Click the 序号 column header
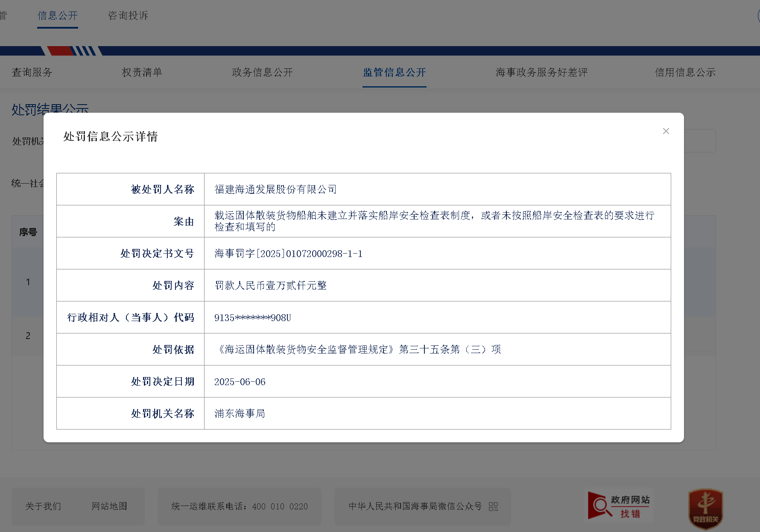The width and height of the screenshot is (760, 532). pyautogui.click(x=28, y=232)
